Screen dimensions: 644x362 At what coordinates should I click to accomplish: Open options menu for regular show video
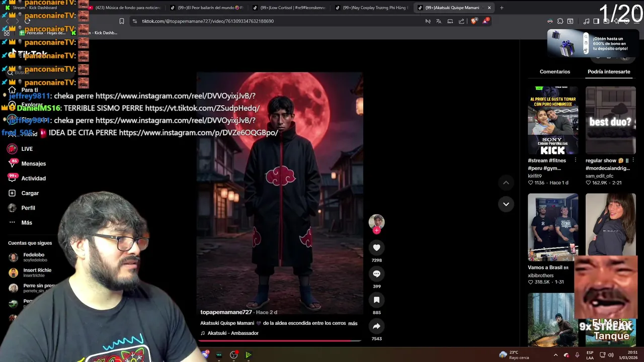click(633, 160)
